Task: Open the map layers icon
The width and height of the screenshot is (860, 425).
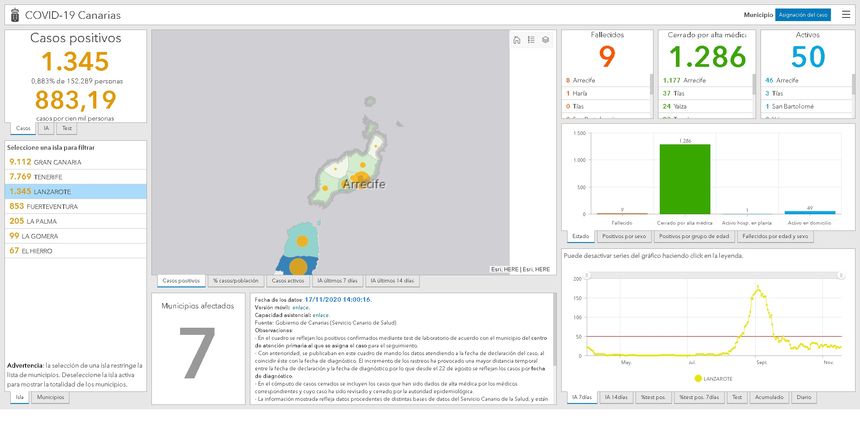Action: point(545,41)
